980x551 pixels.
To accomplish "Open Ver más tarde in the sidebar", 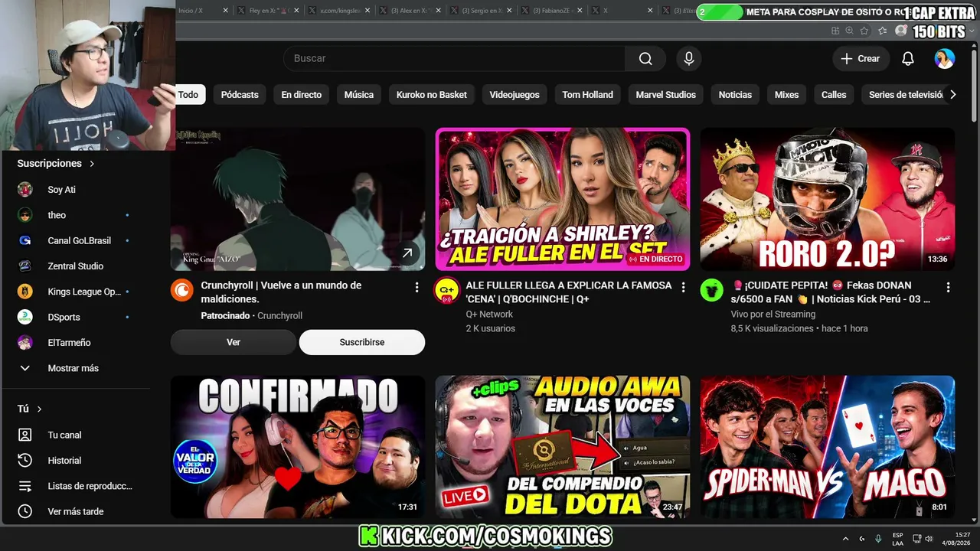I will tap(75, 511).
